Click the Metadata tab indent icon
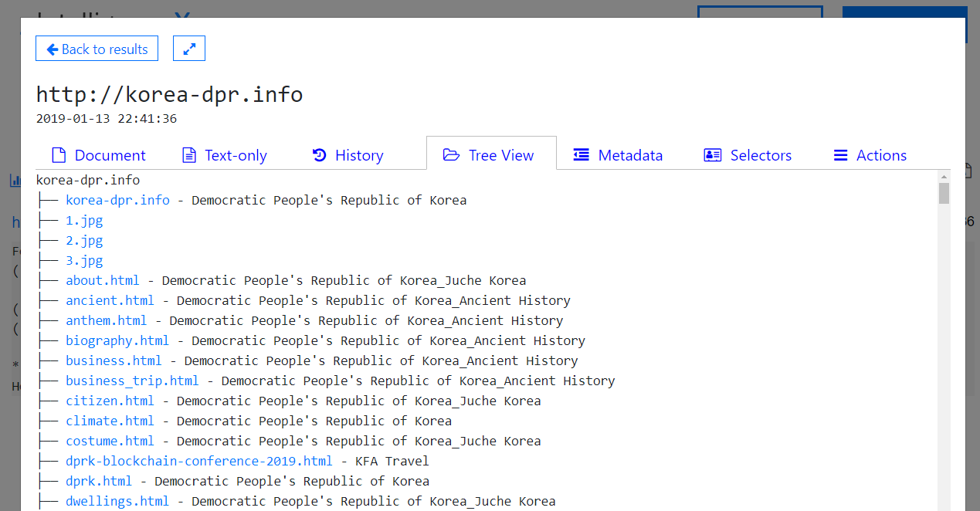 coord(582,155)
